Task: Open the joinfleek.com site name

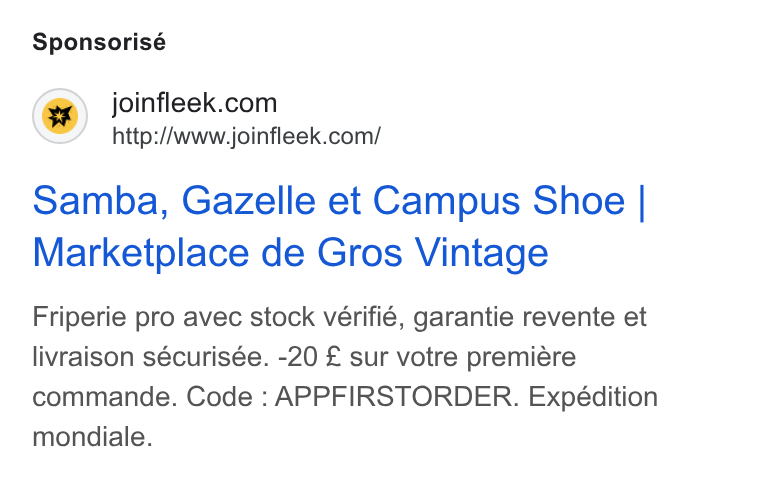Action: click(x=194, y=103)
